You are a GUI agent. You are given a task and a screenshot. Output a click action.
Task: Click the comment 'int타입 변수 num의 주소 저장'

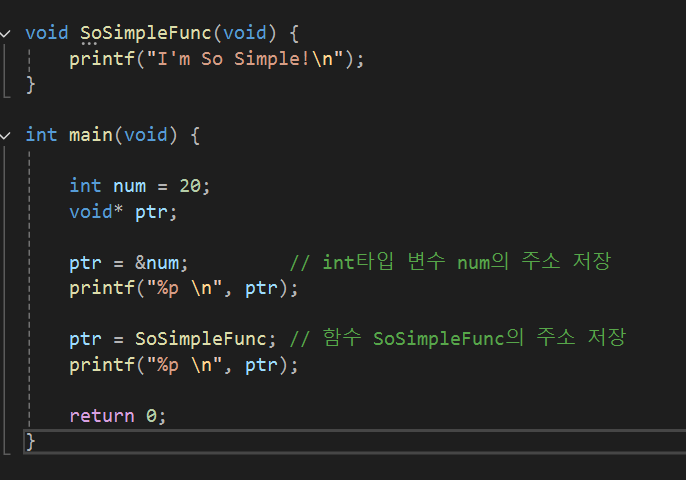point(450,262)
